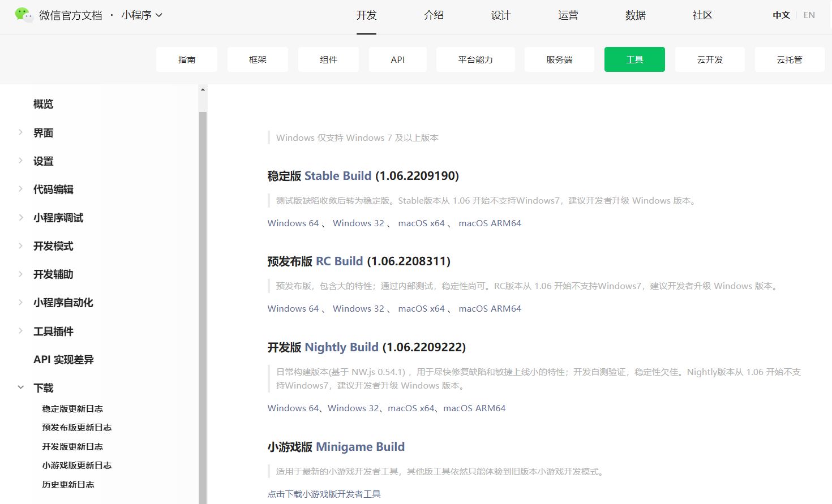Switch to the 社区 top tab

click(x=702, y=15)
